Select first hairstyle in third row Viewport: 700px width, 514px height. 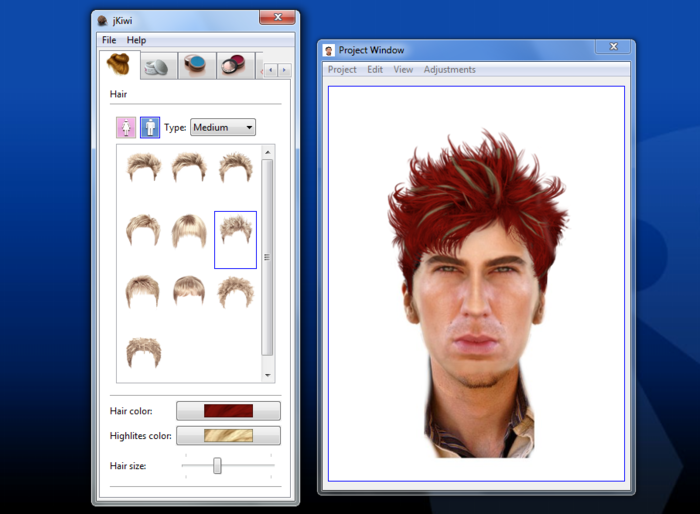[143, 292]
